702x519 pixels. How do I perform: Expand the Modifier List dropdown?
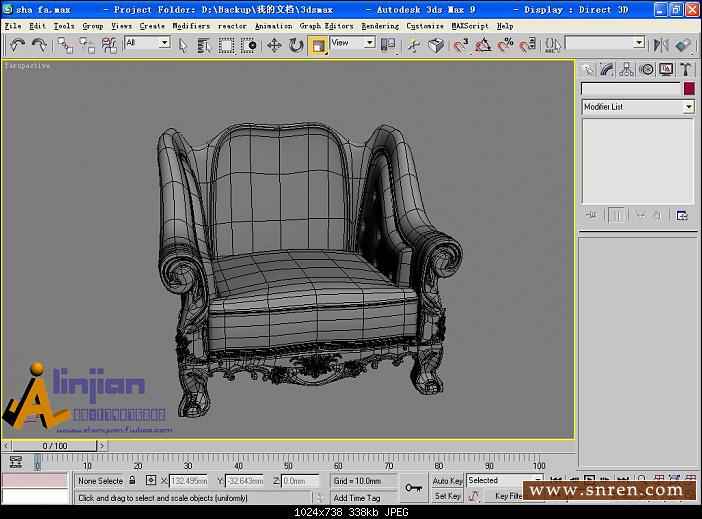pyautogui.click(x=638, y=107)
